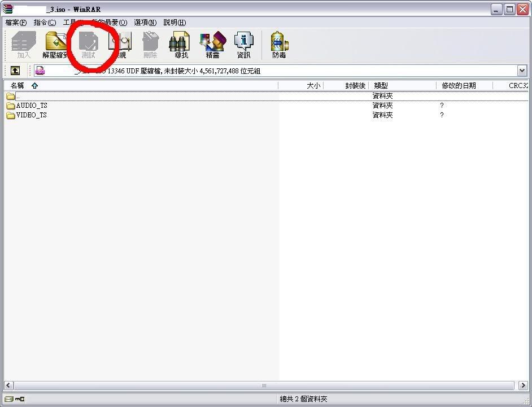
Task: Click the 解壓縮到 (Extract to) toolbar icon
Action: (x=56, y=45)
